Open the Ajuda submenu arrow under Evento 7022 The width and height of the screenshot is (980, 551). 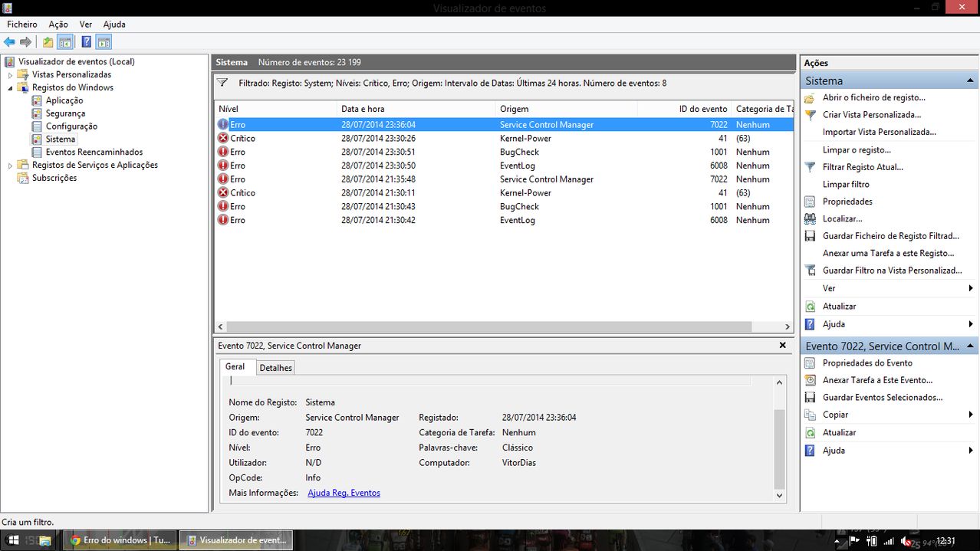[971, 451]
